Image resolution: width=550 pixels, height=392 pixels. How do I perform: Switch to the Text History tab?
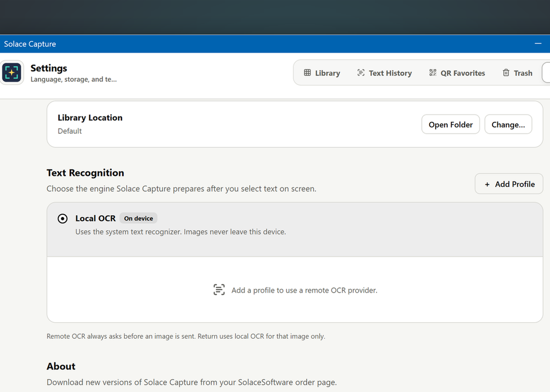coord(385,73)
